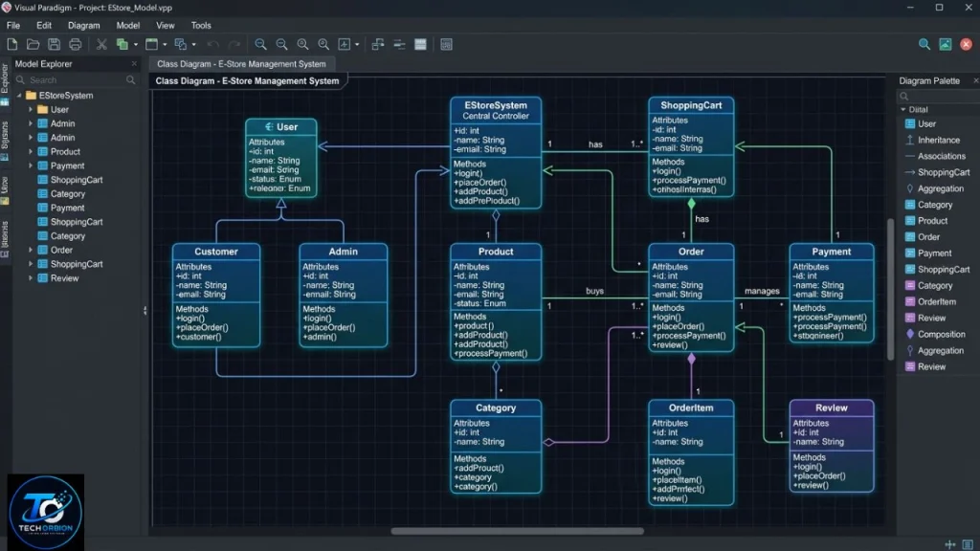Select the OrderItem class header on canvas

[x=691, y=408]
